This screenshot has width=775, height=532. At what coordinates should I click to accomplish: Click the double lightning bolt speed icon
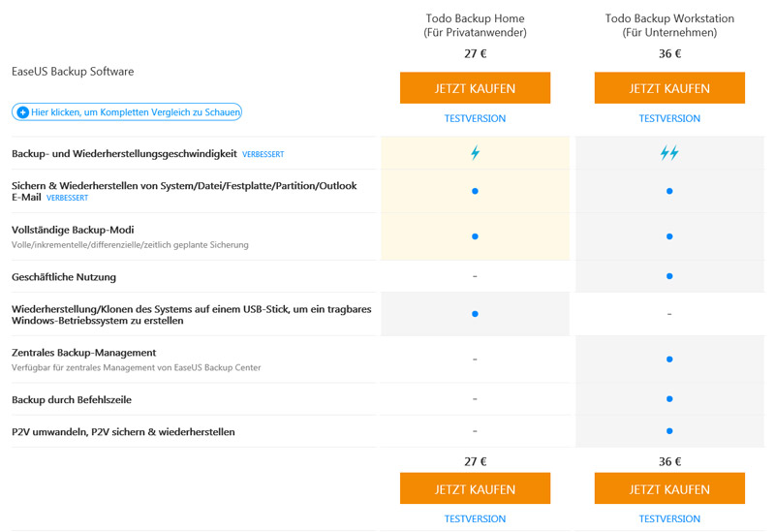[x=669, y=153]
